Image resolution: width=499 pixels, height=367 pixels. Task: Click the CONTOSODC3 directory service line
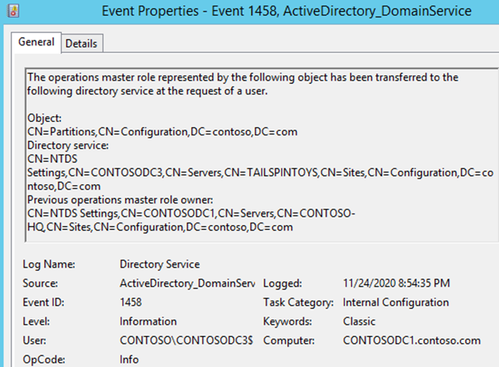click(x=260, y=173)
